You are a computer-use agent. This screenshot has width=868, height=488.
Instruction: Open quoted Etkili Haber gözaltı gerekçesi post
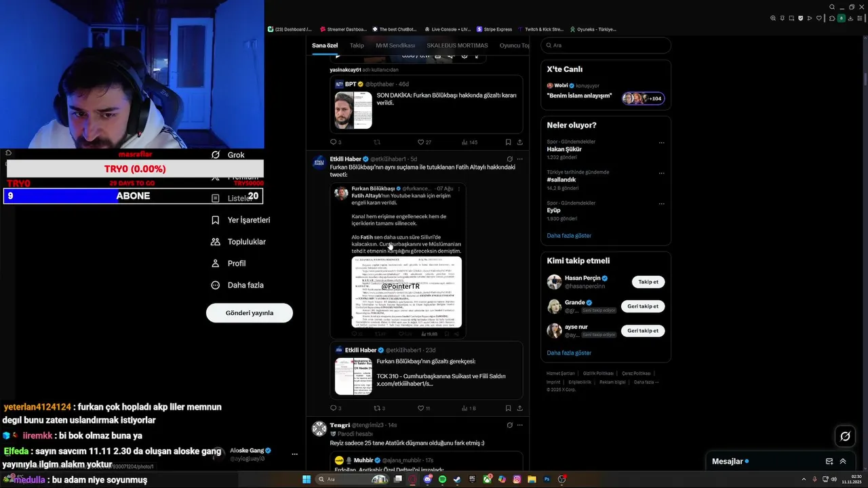coord(427,371)
